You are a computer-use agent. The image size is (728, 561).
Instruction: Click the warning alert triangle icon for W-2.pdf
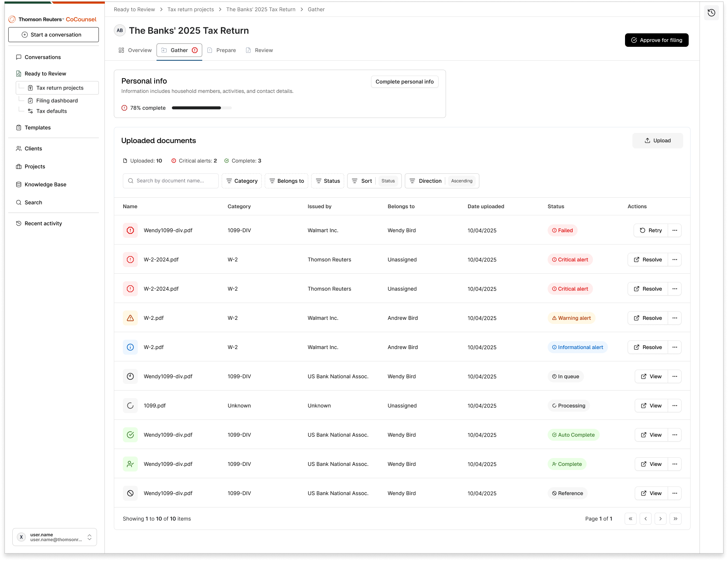(x=130, y=318)
